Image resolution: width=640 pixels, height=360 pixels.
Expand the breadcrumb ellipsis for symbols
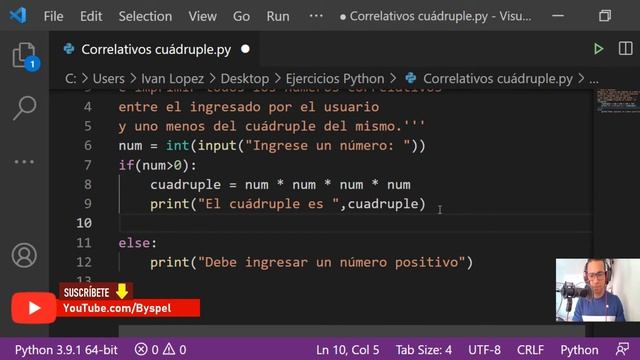[594, 80]
